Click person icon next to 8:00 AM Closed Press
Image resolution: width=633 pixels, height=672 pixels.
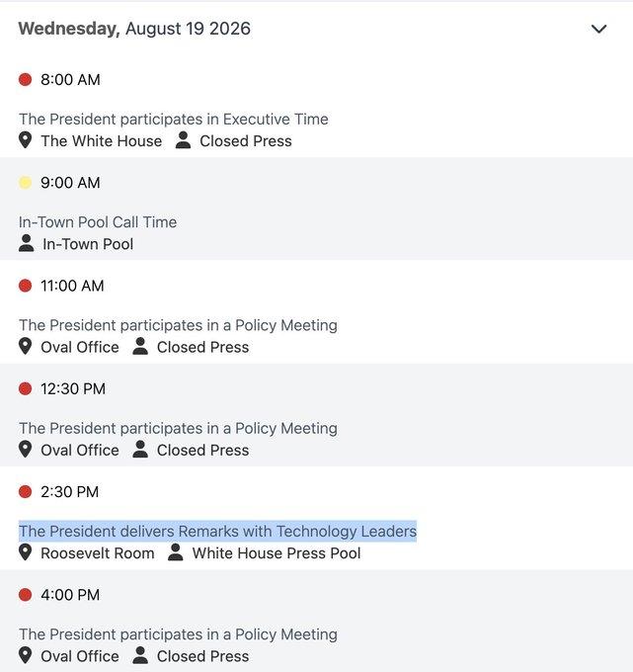click(x=183, y=140)
